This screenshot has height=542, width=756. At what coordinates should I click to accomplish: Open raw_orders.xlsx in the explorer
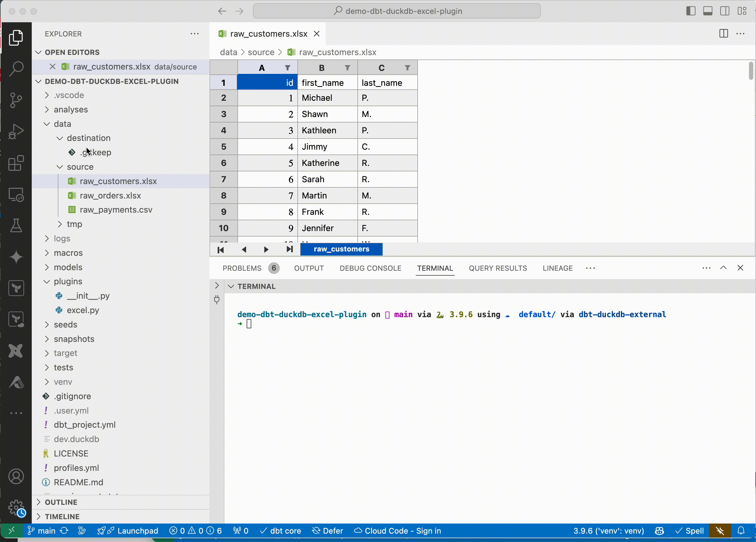(x=110, y=196)
